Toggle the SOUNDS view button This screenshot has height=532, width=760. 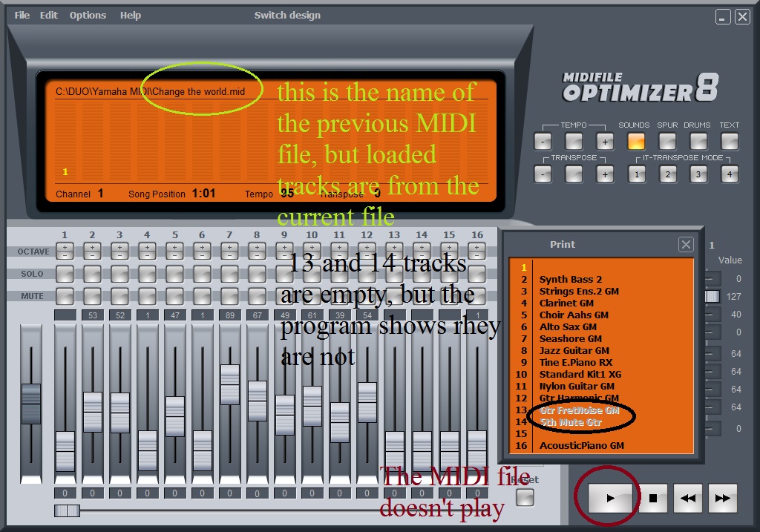pos(636,142)
